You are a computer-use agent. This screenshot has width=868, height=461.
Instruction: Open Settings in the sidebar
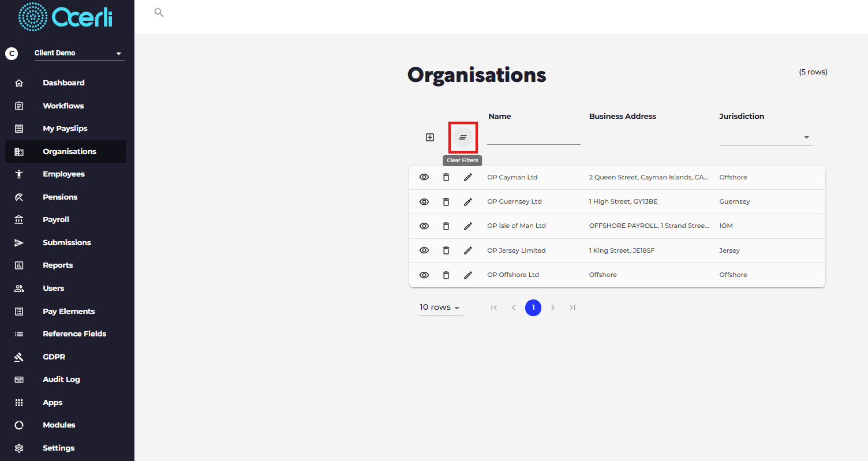pos(65,448)
